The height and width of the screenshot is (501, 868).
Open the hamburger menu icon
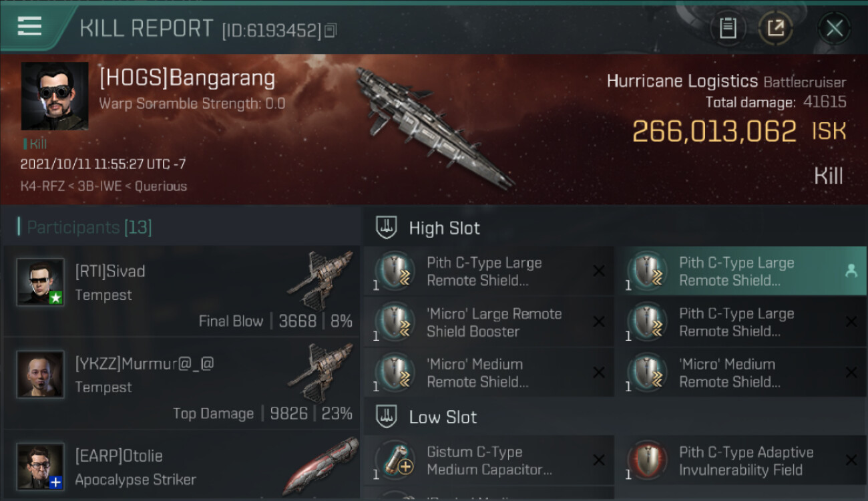[x=29, y=27]
